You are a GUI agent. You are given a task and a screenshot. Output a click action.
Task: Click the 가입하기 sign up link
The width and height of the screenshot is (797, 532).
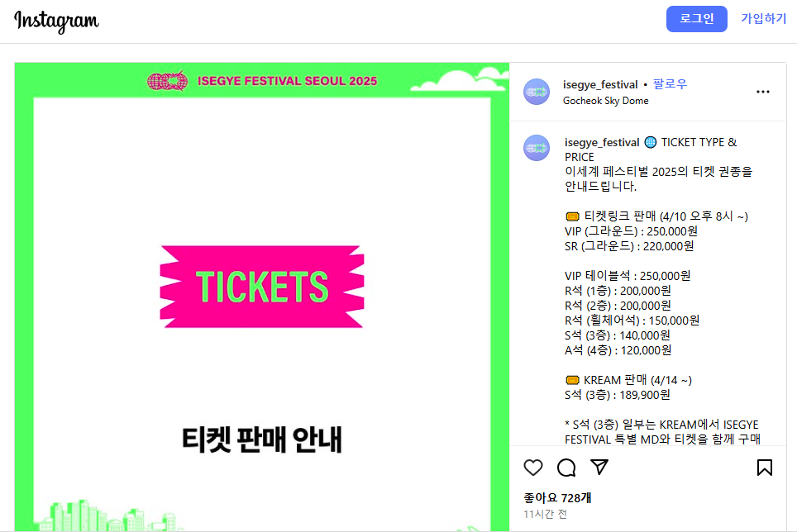[x=763, y=19]
